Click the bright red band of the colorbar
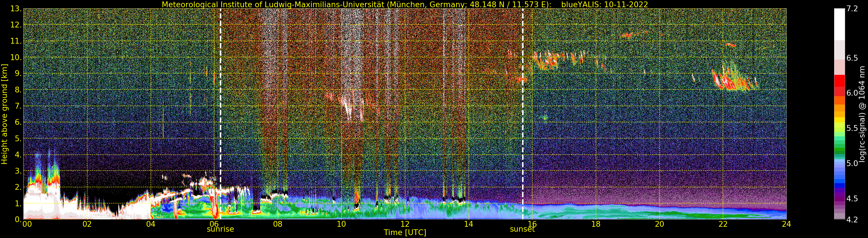The height and width of the screenshot is (238, 868). (x=839, y=81)
